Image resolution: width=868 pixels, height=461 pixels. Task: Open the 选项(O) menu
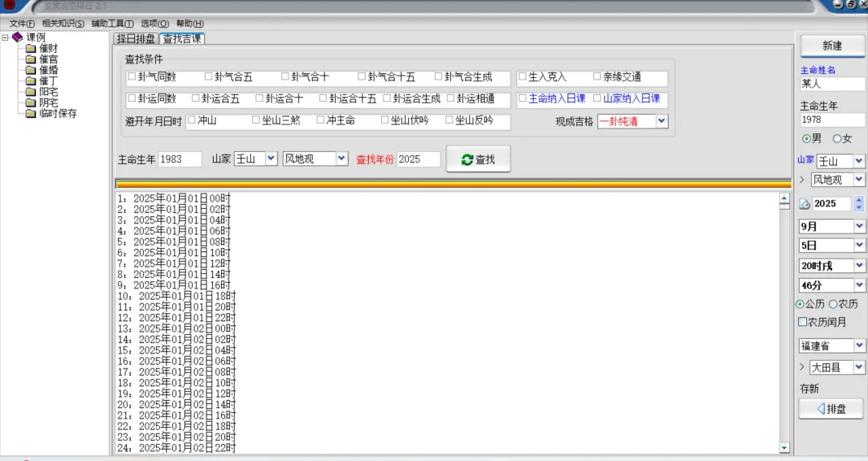[x=154, y=23]
